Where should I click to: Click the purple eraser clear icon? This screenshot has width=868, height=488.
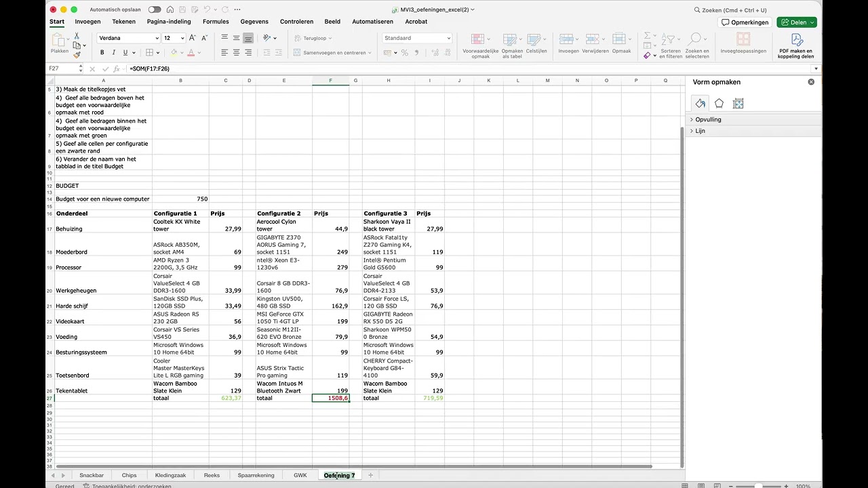pos(647,56)
